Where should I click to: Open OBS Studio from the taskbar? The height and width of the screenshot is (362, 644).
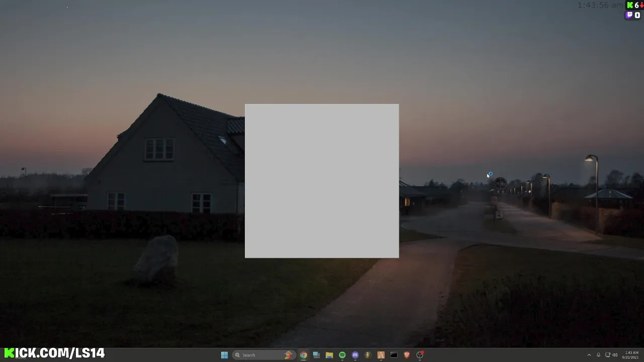(420, 355)
